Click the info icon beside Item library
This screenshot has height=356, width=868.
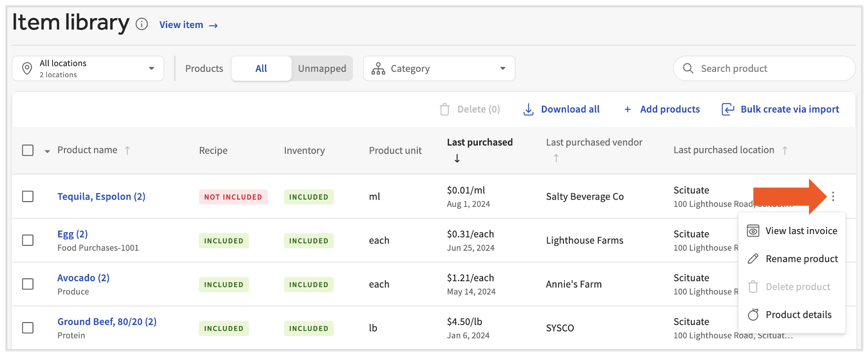(142, 24)
